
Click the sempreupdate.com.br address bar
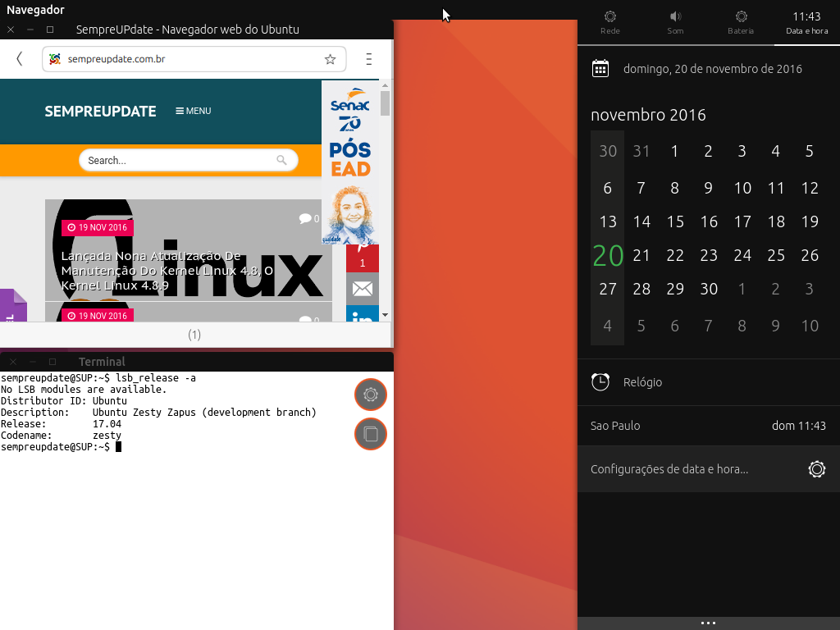[x=194, y=59]
